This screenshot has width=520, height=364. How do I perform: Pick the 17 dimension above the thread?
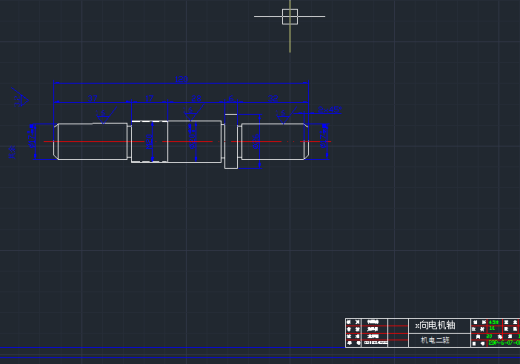coord(149,98)
